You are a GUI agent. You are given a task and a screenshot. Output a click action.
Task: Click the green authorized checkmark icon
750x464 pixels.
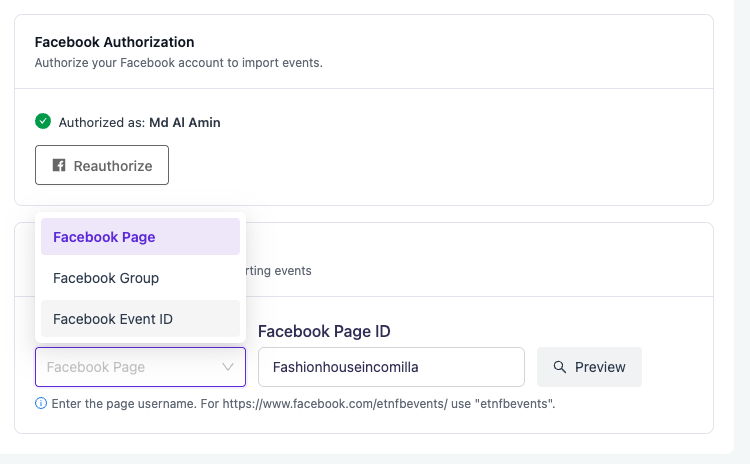click(x=43, y=122)
